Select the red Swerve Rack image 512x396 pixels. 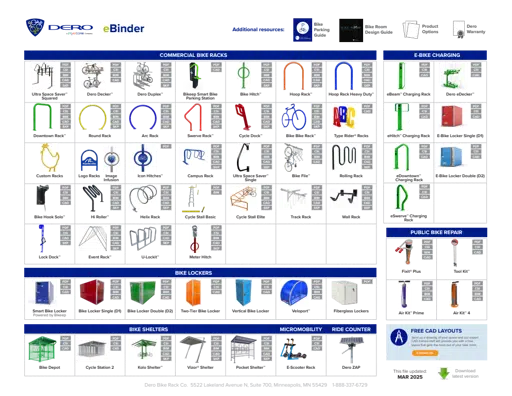coord(193,117)
